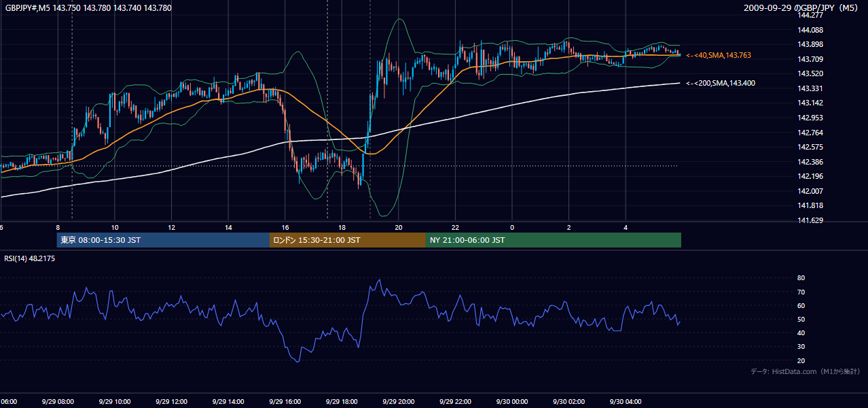
Task: Click the 9/29 14:00 bottom time label
Action: coord(228,402)
